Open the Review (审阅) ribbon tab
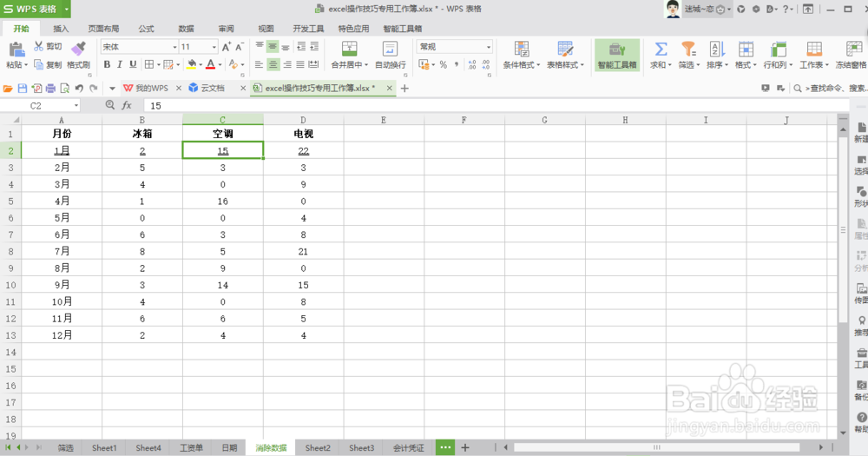 (226, 29)
